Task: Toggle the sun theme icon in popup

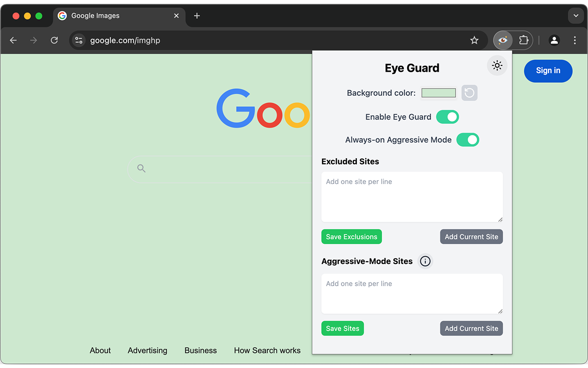Action: tap(497, 66)
